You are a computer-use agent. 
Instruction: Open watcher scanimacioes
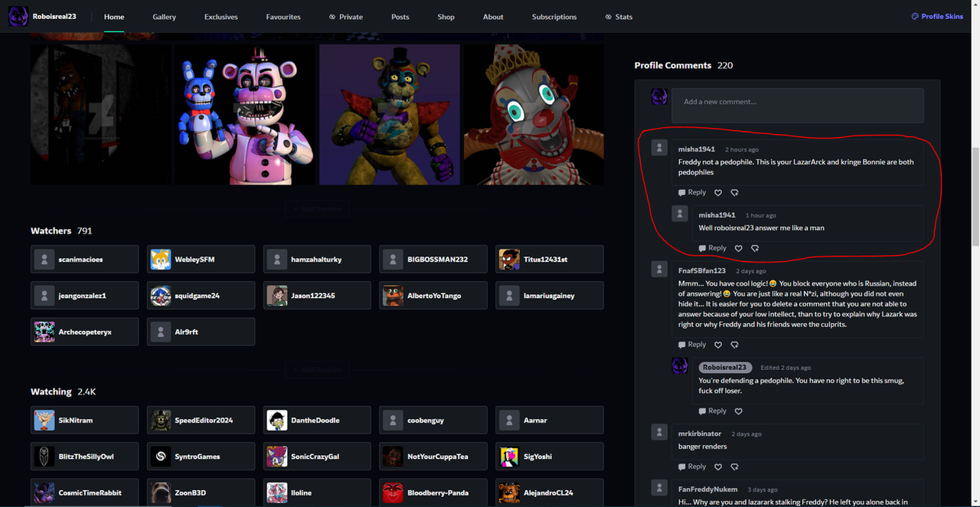tap(85, 259)
